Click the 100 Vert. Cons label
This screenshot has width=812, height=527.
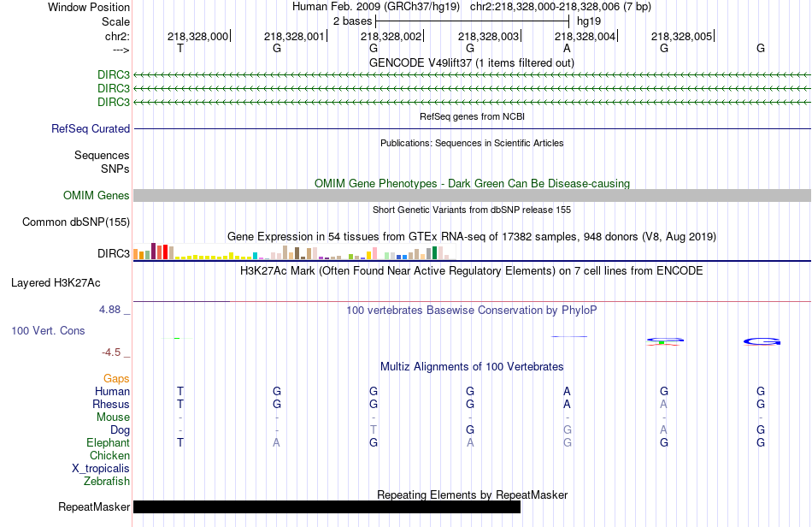(48, 330)
